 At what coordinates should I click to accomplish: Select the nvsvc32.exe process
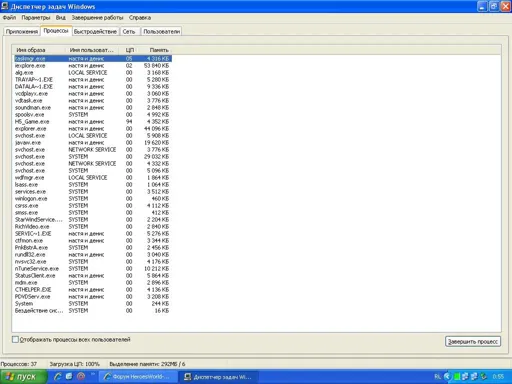point(93,262)
